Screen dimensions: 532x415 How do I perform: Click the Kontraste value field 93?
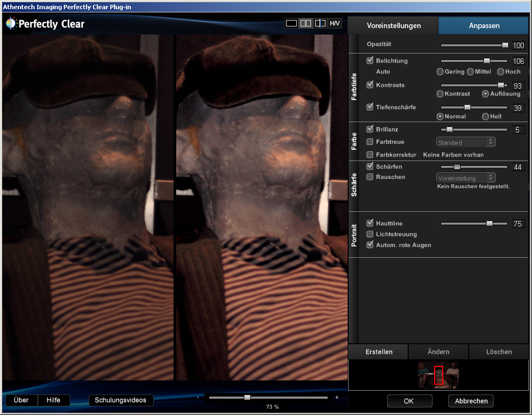pos(518,85)
